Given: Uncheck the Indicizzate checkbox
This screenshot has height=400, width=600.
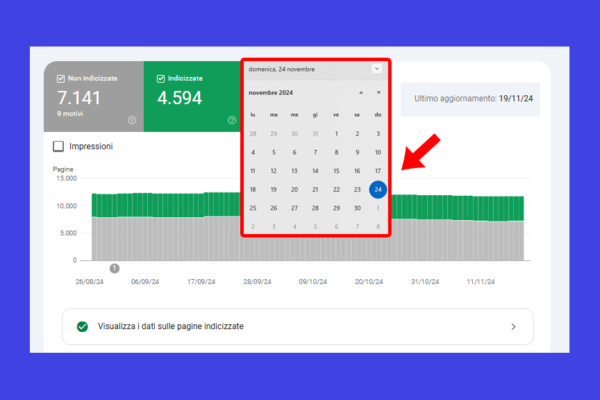Looking at the screenshot, I should (x=161, y=78).
